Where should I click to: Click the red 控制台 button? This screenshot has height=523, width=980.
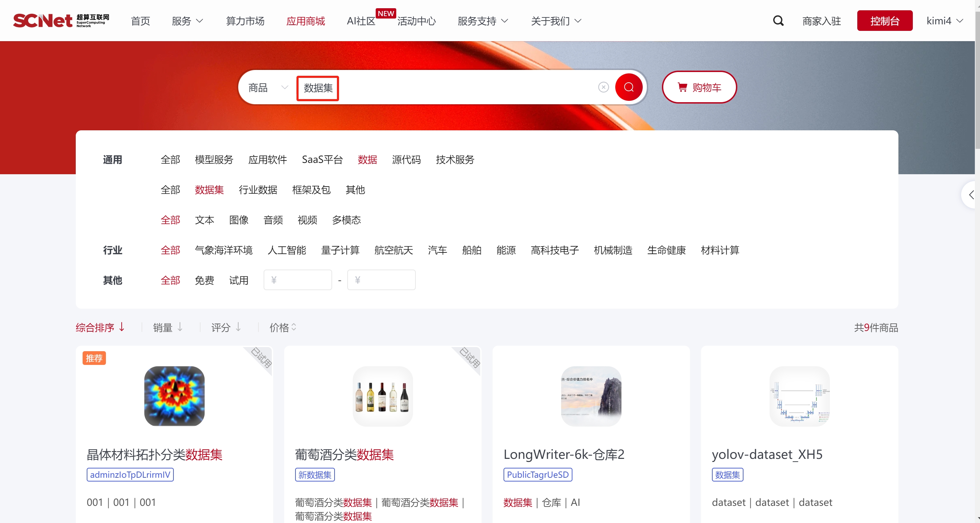(884, 21)
